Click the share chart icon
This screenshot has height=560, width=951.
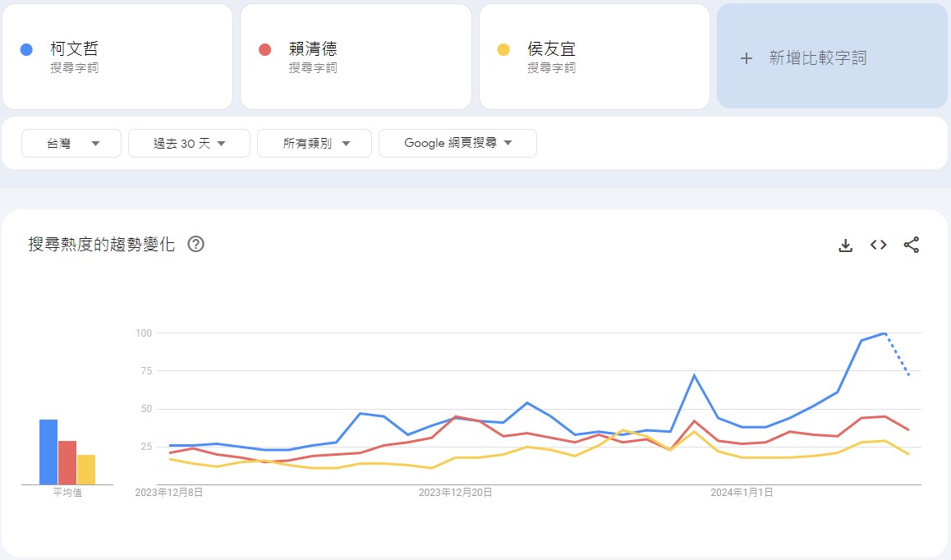pyautogui.click(x=911, y=245)
